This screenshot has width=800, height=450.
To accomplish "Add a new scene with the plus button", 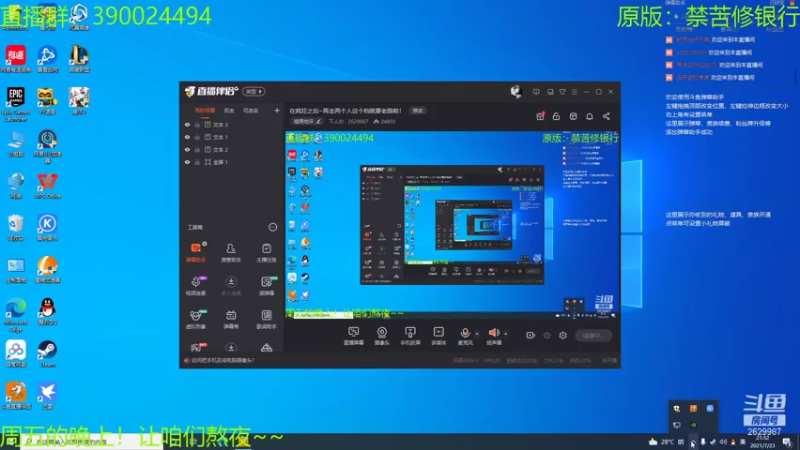I will [277, 110].
